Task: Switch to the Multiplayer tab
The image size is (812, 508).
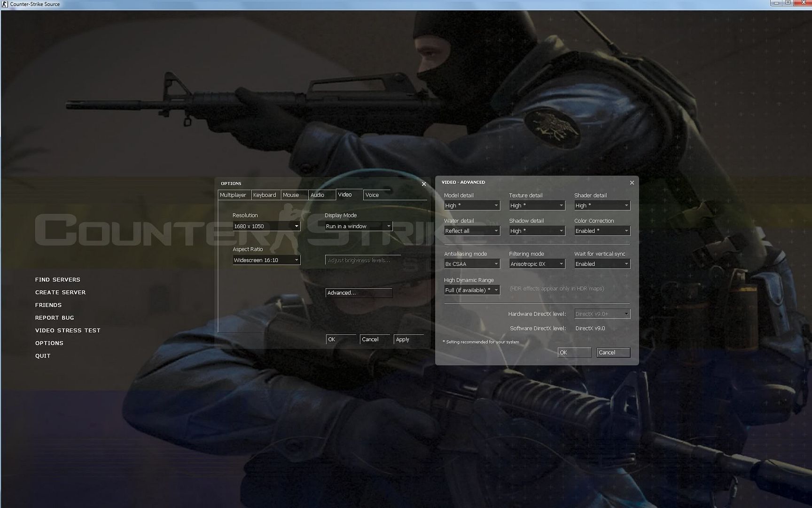Action: pos(233,195)
